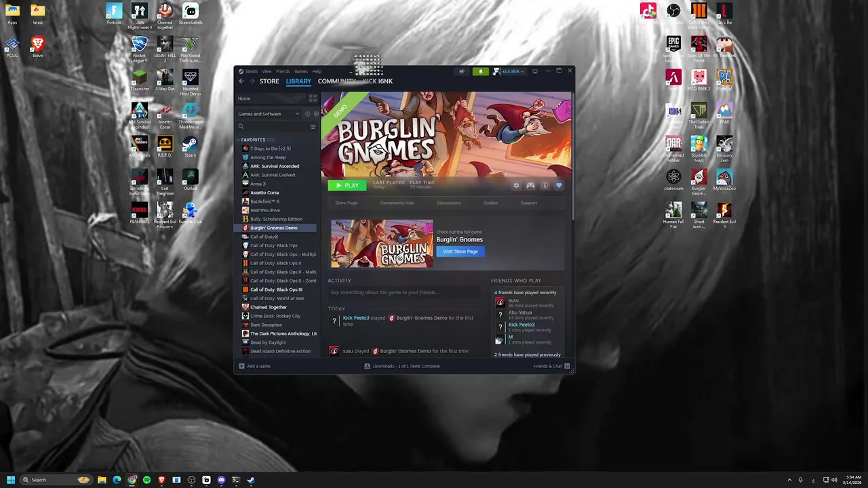This screenshot has height=488, width=868.
Task: Open Epic Games Launcher desktop icon
Action: tap(673, 49)
